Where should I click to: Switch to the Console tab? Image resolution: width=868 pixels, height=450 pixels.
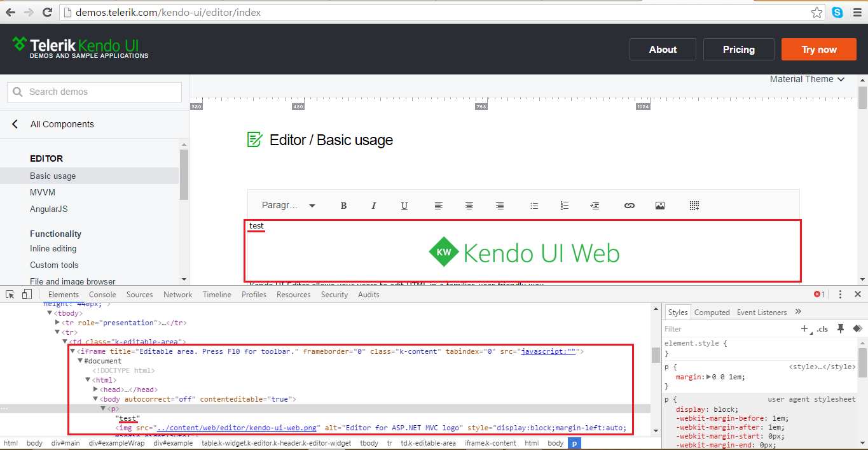102,295
